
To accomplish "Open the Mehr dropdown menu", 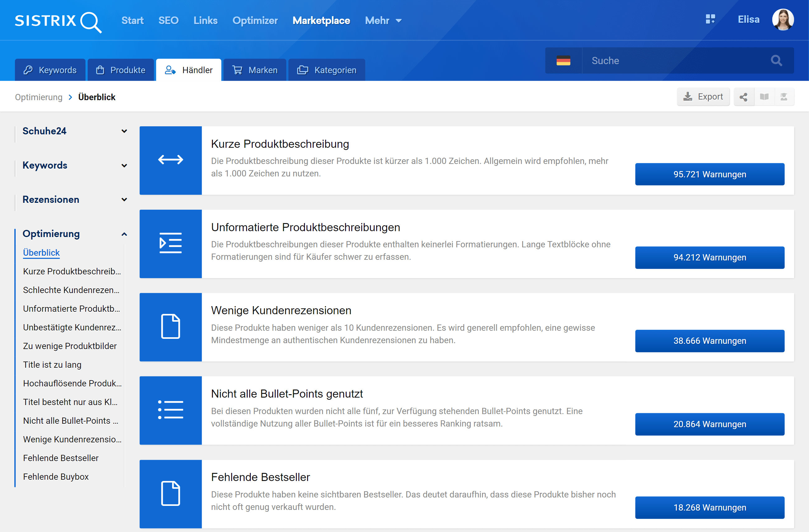I will [x=383, y=21].
